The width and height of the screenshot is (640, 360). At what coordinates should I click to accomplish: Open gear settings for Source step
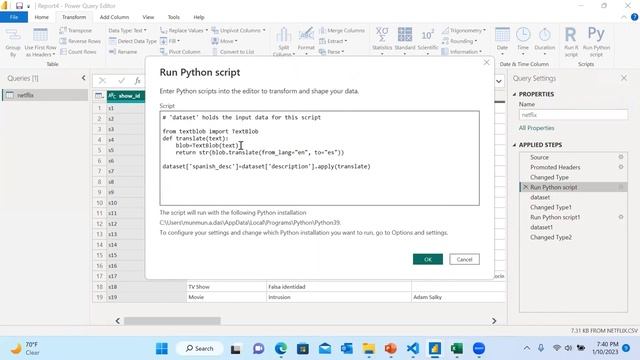pyautogui.click(x=621, y=157)
